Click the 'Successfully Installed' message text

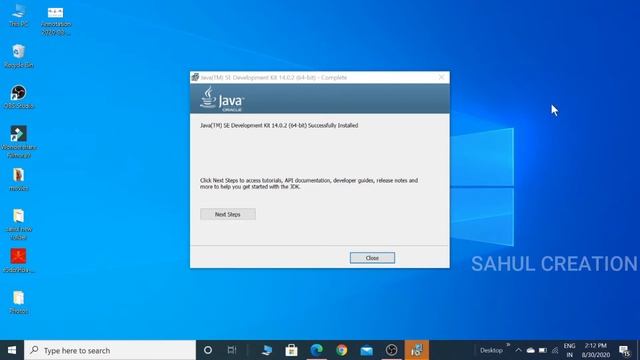click(279, 125)
